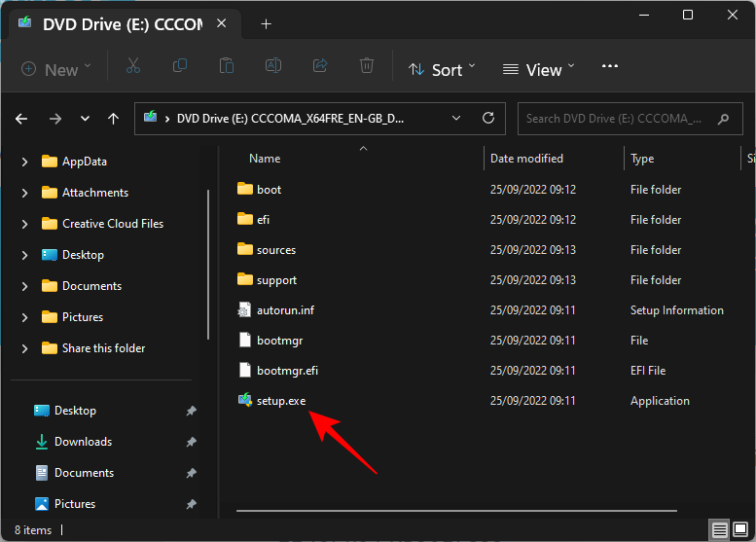Select the DVD Drive (E:) tab
The image size is (756, 542).
[123, 24]
